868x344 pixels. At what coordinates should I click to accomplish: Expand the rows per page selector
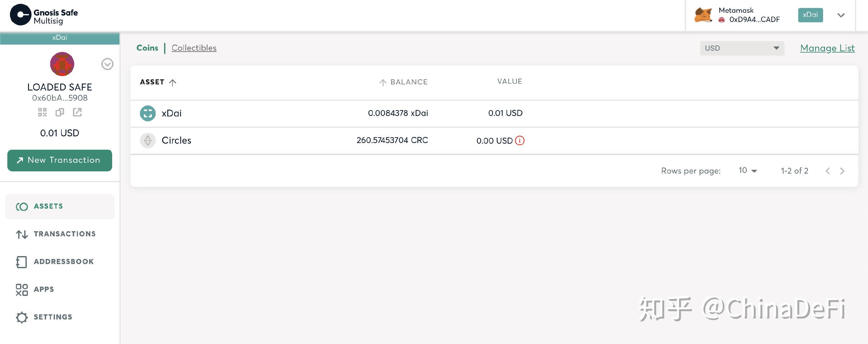[x=748, y=170]
